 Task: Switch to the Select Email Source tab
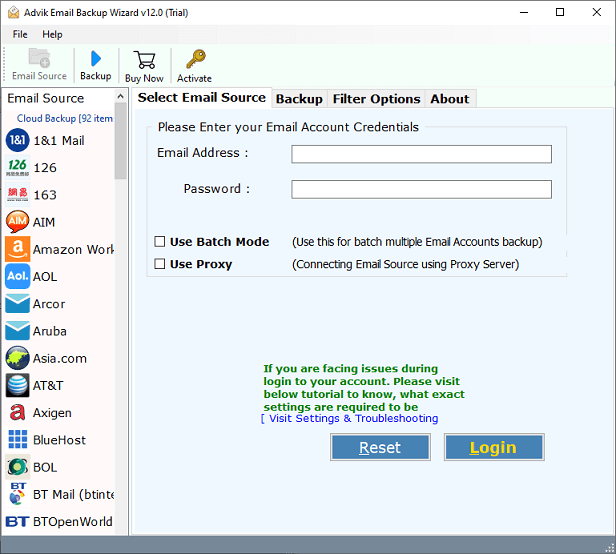[x=202, y=97]
